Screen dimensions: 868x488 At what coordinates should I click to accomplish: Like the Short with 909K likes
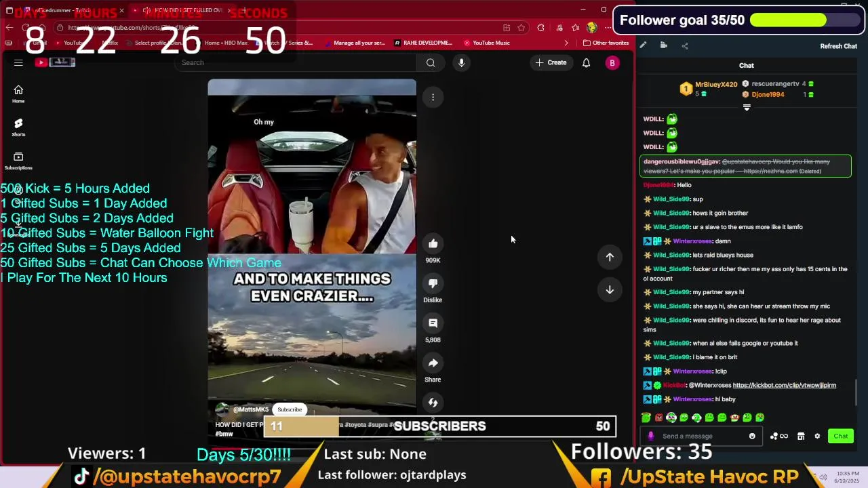433,243
